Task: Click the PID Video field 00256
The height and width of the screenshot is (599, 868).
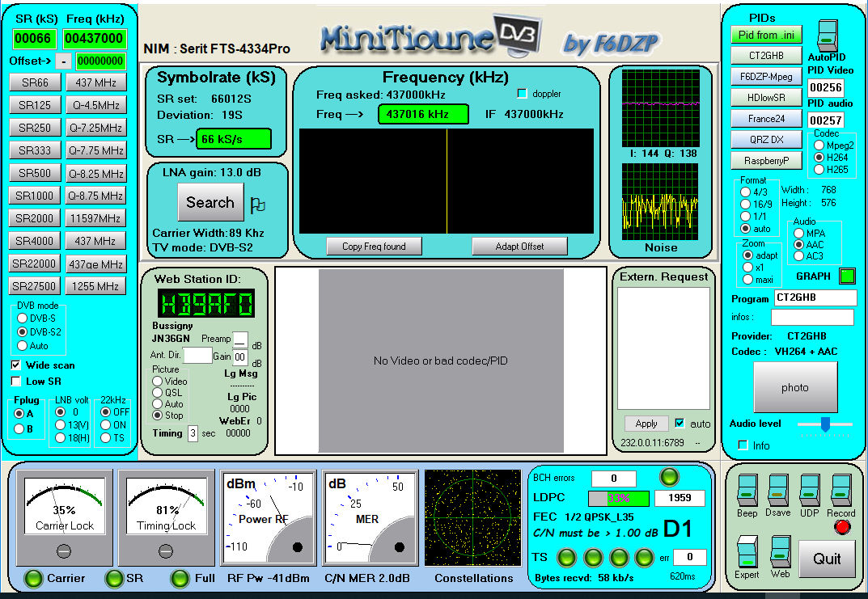Action: (x=826, y=87)
